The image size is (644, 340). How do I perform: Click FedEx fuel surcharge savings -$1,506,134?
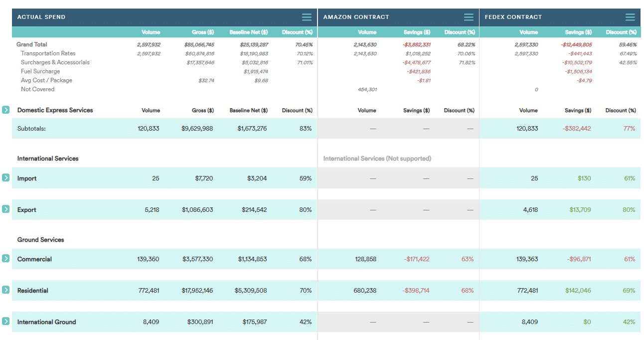pos(578,71)
